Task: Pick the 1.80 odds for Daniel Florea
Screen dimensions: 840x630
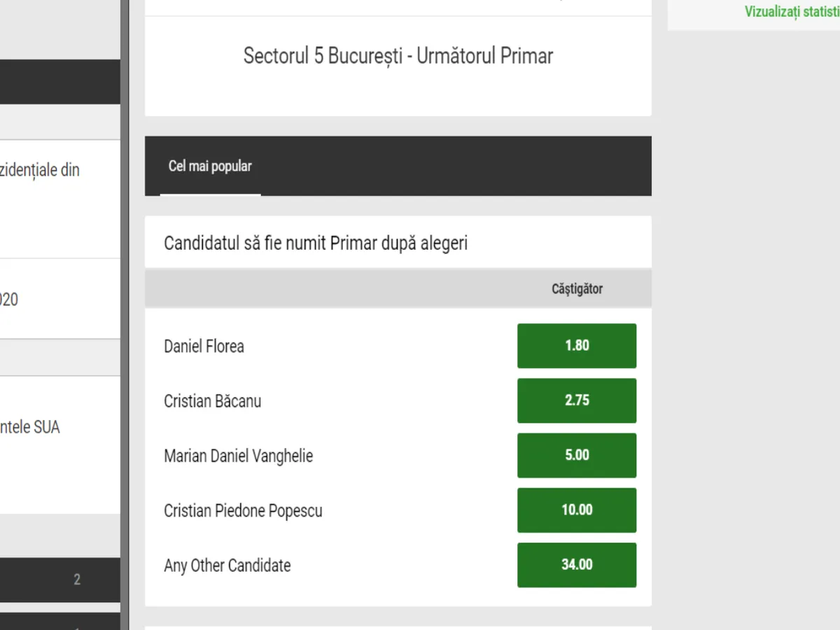Action: (576, 346)
